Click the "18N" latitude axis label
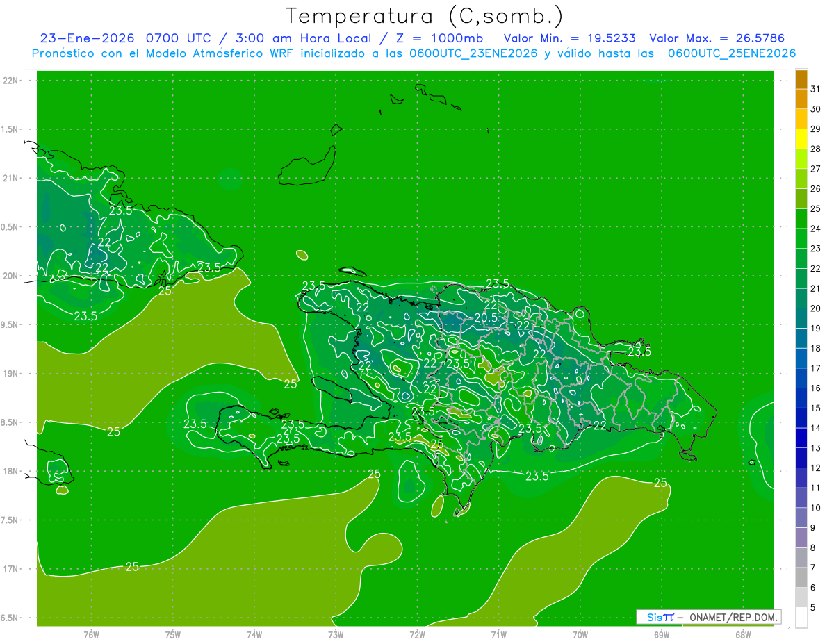This screenshot has height=644, width=834. (12, 471)
